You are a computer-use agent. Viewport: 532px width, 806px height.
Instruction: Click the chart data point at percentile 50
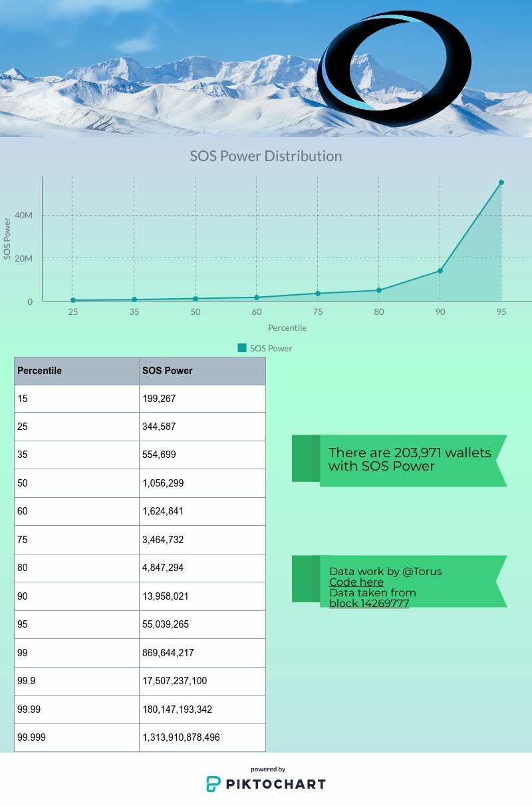pyautogui.click(x=195, y=298)
